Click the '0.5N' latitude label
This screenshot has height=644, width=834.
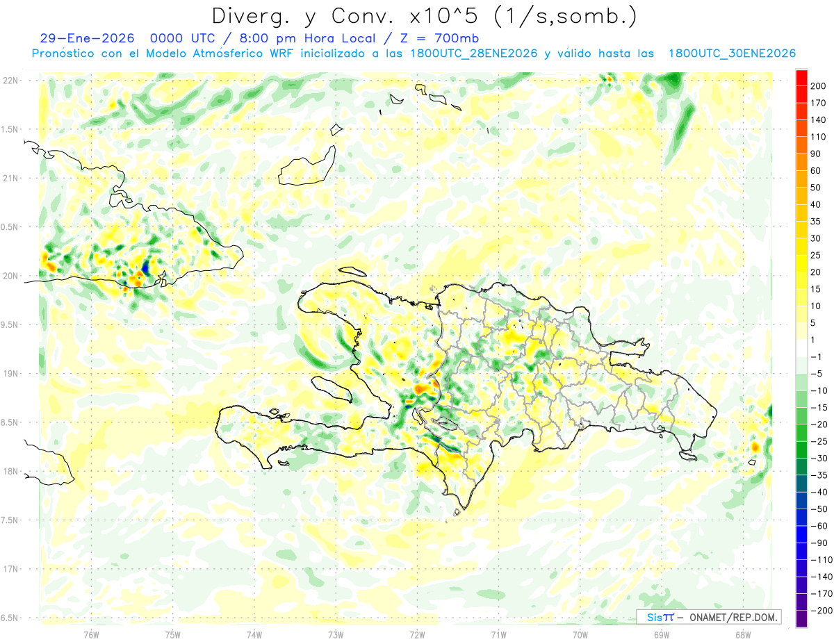pyautogui.click(x=10, y=227)
